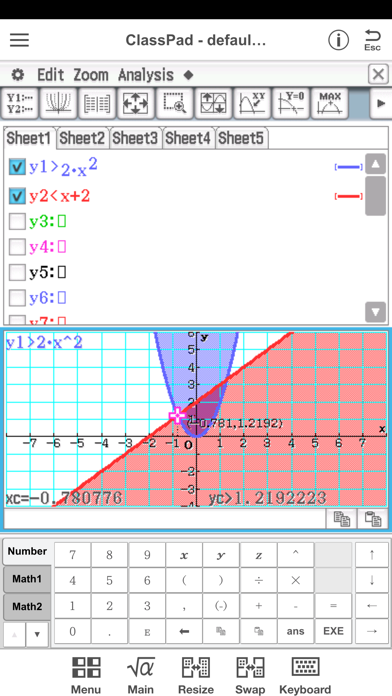
Task: Uncheck the y1 inequality checkbox
Action: pyautogui.click(x=17, y=167)
